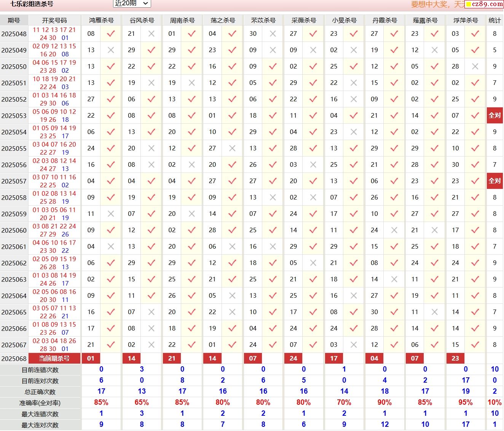Click 芣苡 cross mark in row 2025058

pyautogui.click(x=273, y=197)
